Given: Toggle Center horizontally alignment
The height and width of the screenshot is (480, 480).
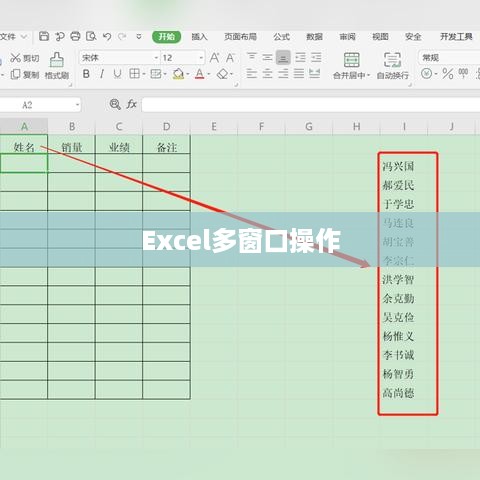Looking at the screenshot, I should tap(267, 74).
